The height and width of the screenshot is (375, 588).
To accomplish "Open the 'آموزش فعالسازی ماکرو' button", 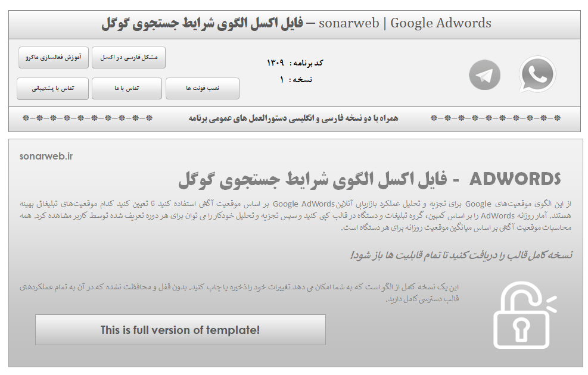I will click(54, 57).
